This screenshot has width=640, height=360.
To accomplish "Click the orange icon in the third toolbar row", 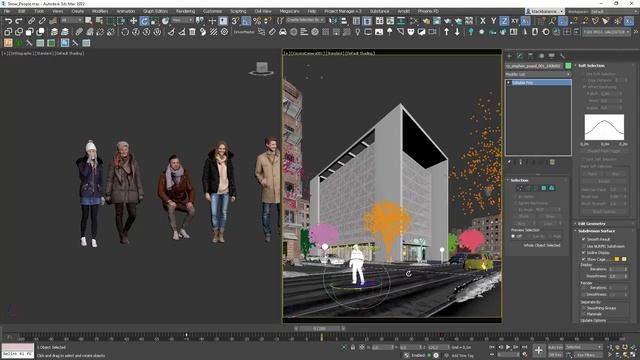I will pyautogui.click(x=8, y=42).
